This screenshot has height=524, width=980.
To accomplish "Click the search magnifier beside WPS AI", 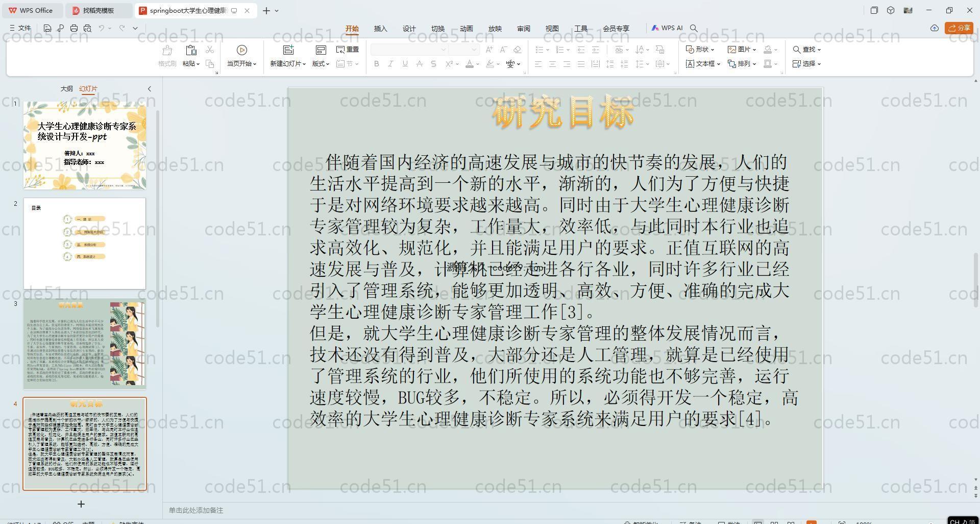I will (x=694, y=28).
